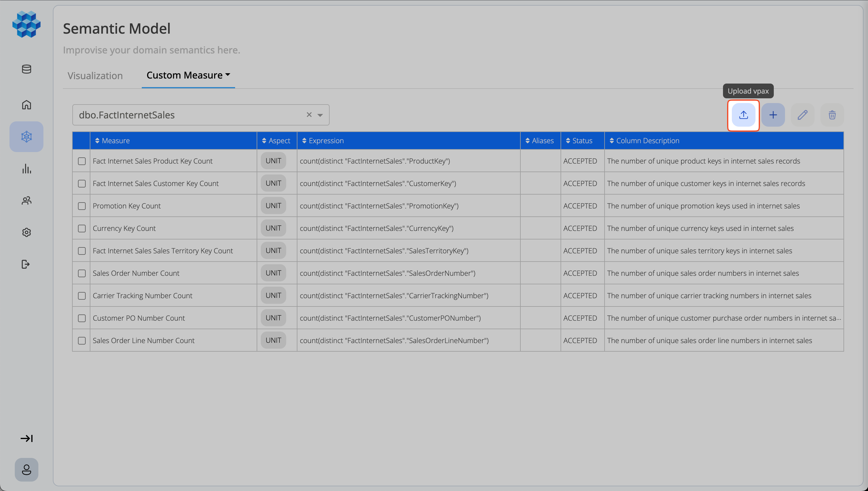Open the users sidebar icon
The image size is (868, 491).
[26, 201]
